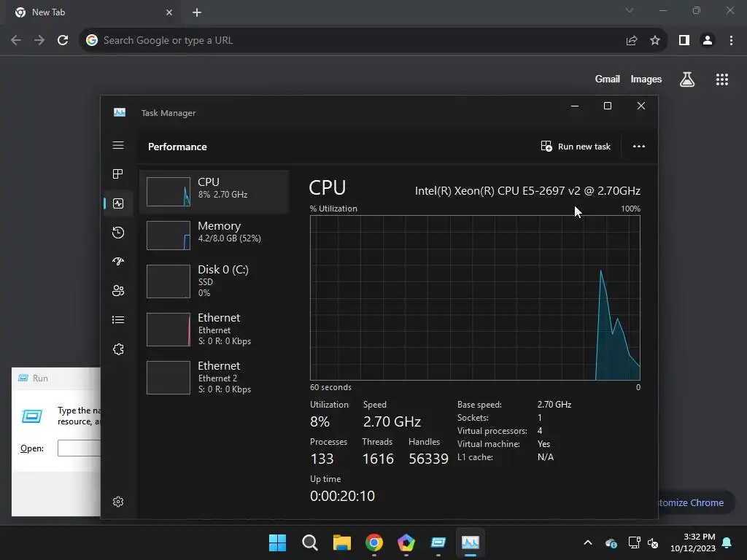Open the Details list sidebar icon
Image resolution: width=747 pixels, height=560 pixels.
coord(118,319)
